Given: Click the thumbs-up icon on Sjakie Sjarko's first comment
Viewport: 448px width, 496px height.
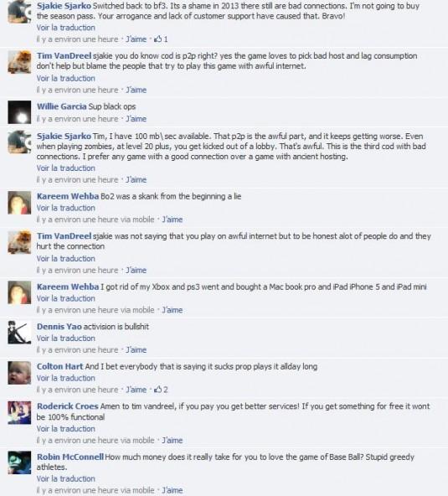Looking at the screenshot, I should tap(157, 39).
